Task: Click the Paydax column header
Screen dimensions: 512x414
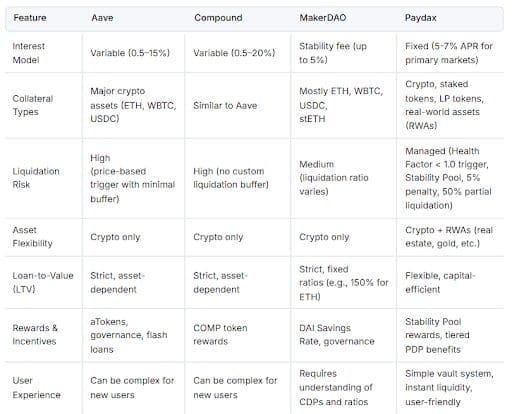Action: [x=421, y=18]
